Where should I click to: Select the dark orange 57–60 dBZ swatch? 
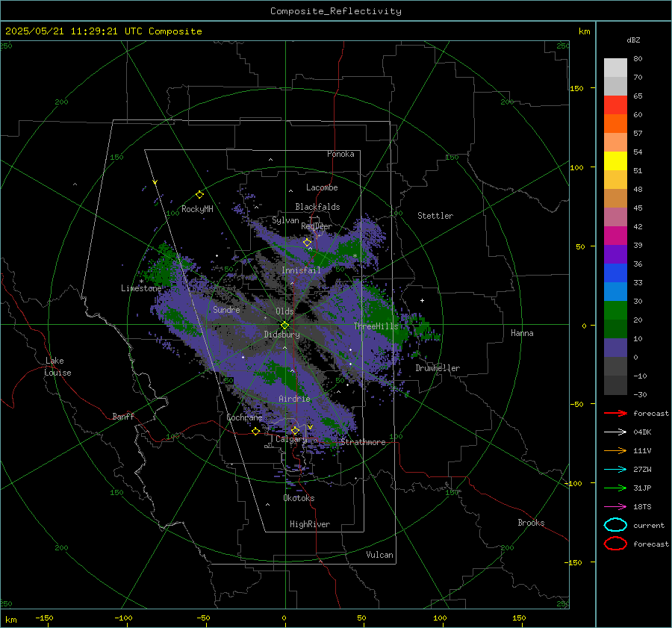[615, 123]
